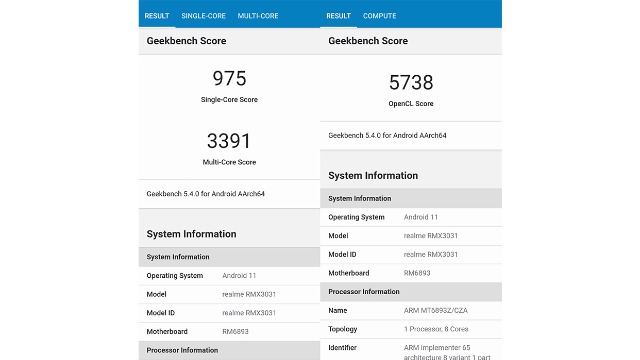640x360 pixels.
Task: Select the 3391 multi-core score value
Action: click(229, 141)
